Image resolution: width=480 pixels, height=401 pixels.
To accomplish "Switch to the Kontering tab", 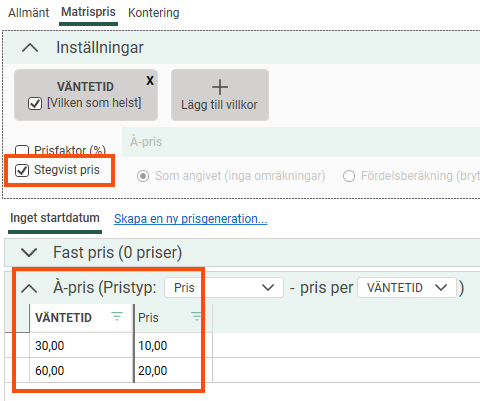I will point(154,13).
